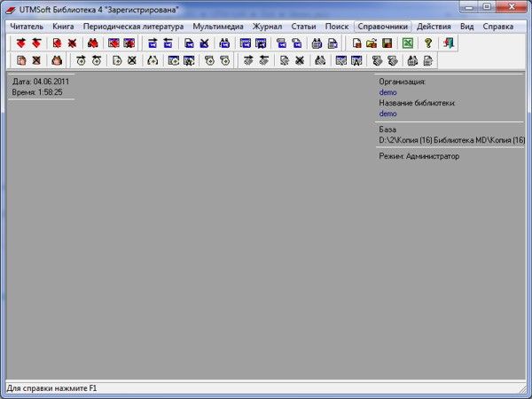
Task: Save database using the floppy disk icon
Action: click(387, 43)
